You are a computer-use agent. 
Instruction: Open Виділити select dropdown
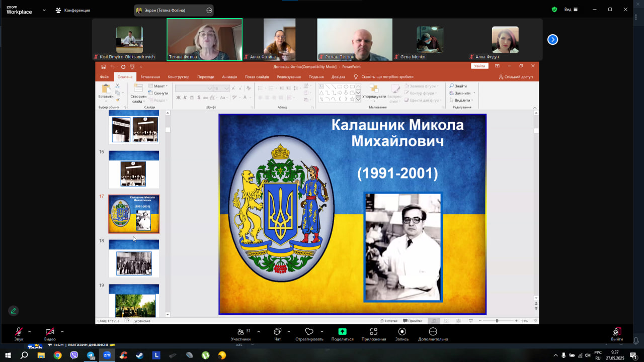[x=461, y=100]
